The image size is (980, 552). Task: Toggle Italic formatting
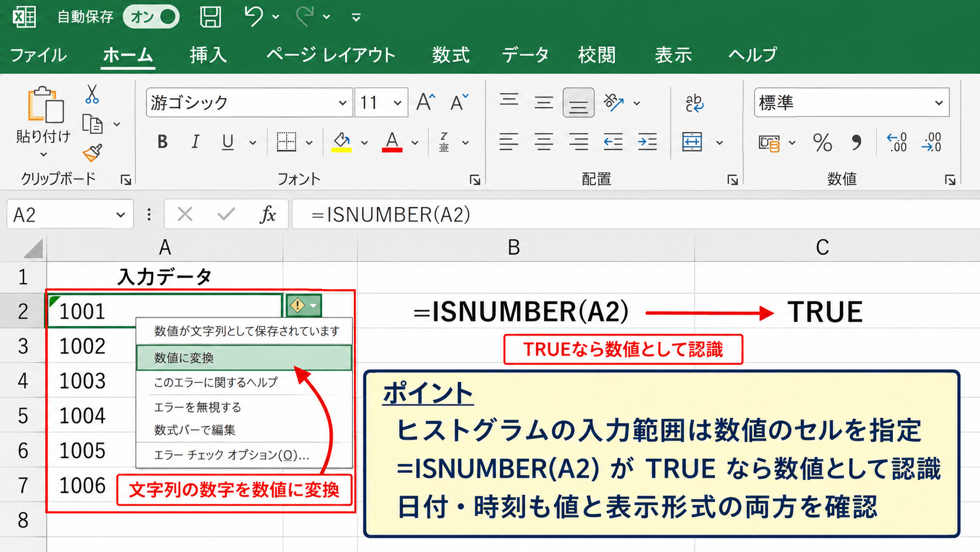195,142
